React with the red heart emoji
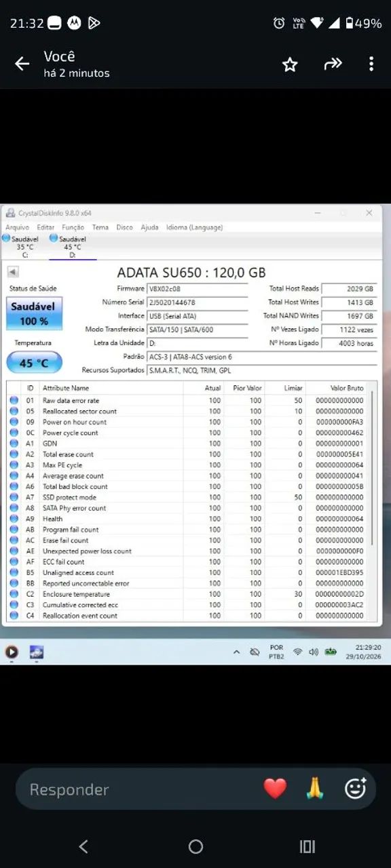Screen dimensions: 391x868 pos(275,788)
